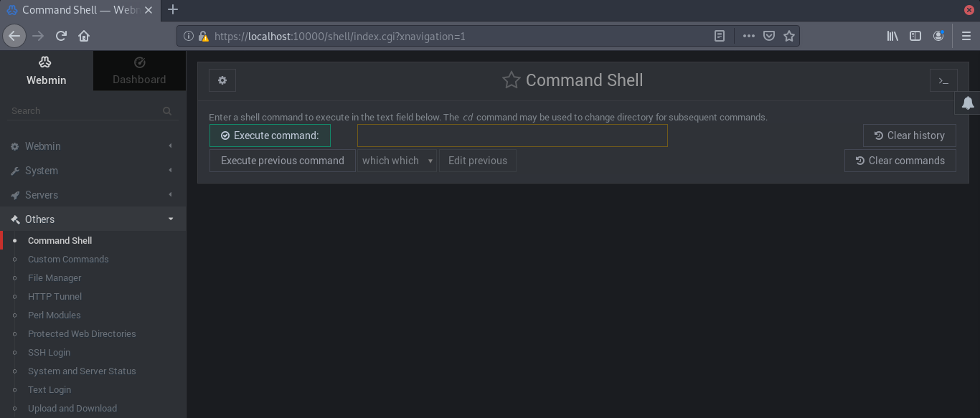Click the Clear history button
The image size is (980, 418).
point(909,136)
